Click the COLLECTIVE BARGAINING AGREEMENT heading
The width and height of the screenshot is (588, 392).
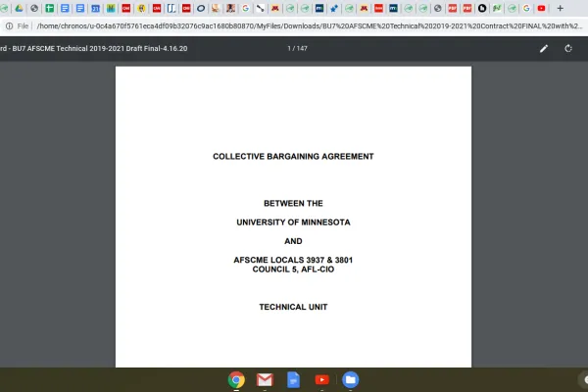(x=293, y=157)
